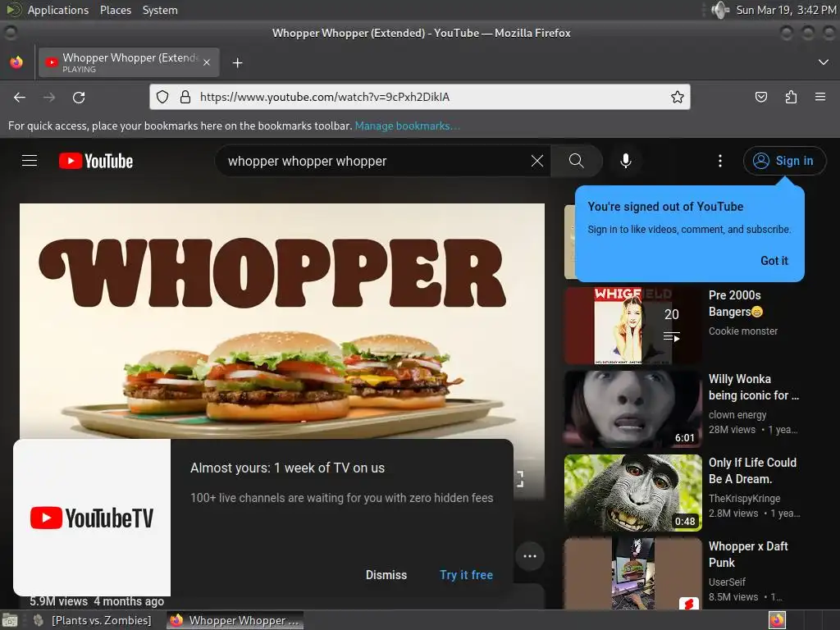This screenshot has height=630, width=840.
Task: Open the Places menu
Action: coord(116,10)
